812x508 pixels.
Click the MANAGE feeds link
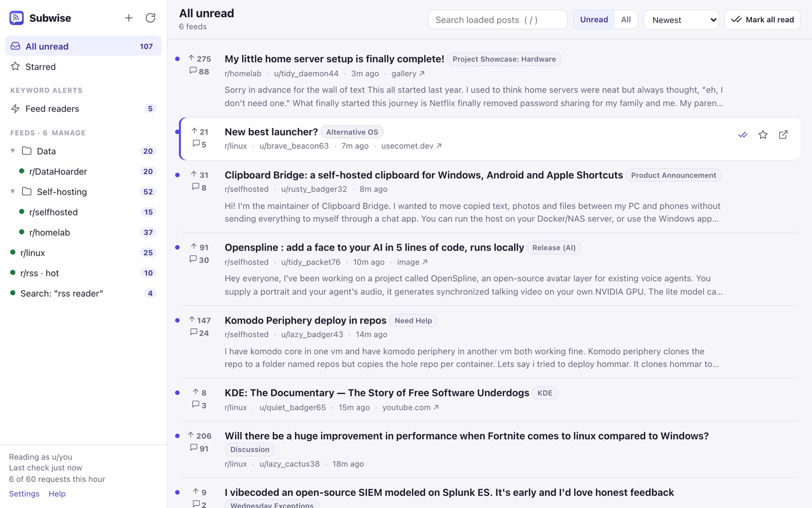tap(69, 133)
